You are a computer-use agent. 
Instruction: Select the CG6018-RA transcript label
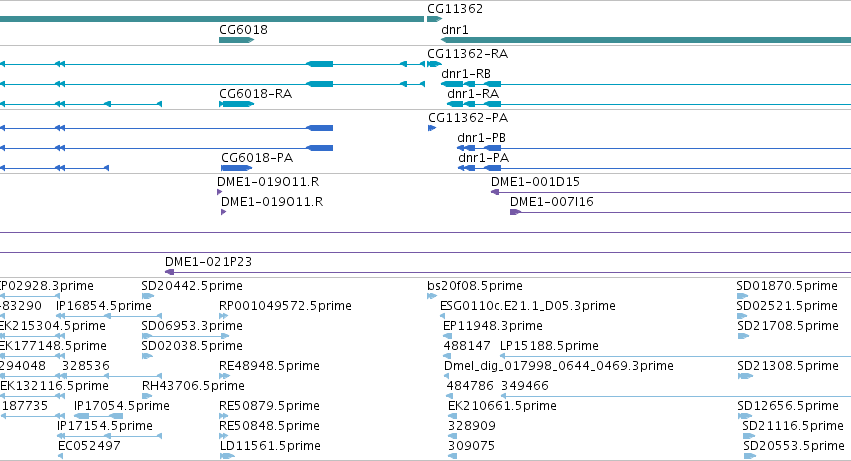(x=256, y=93)
